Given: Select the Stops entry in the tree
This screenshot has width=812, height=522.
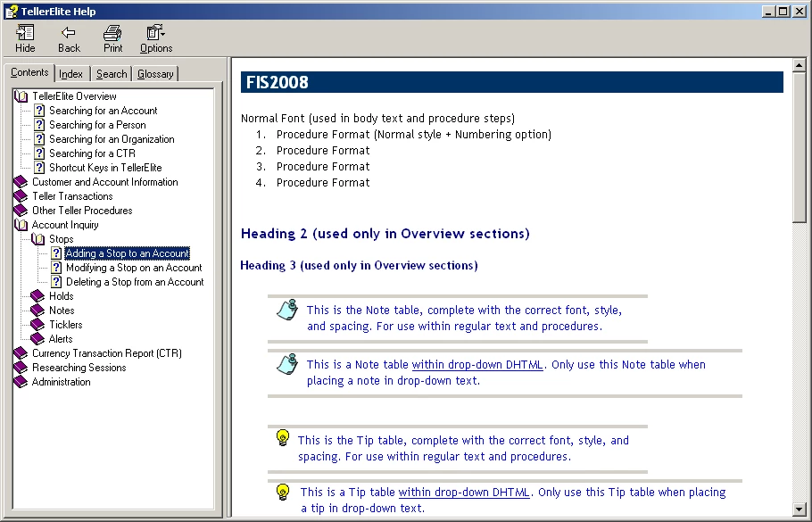Looking at the screenshot, I should coord(61,239).
